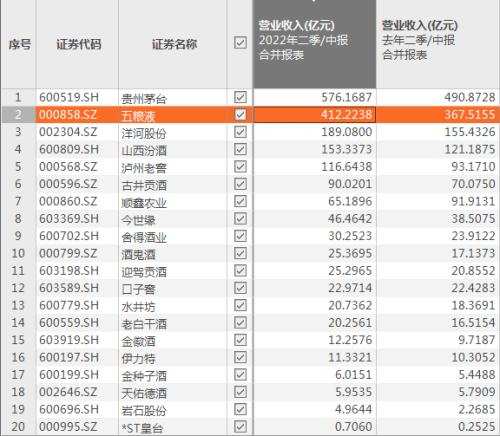Click the 去年二季 营业收入 column header
500x436 pixels.
tap(438, 44)
